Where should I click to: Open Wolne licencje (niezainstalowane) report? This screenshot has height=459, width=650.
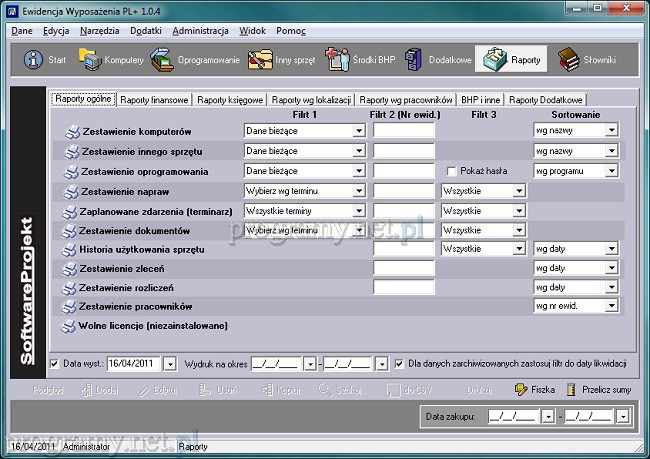pos(140,325)
